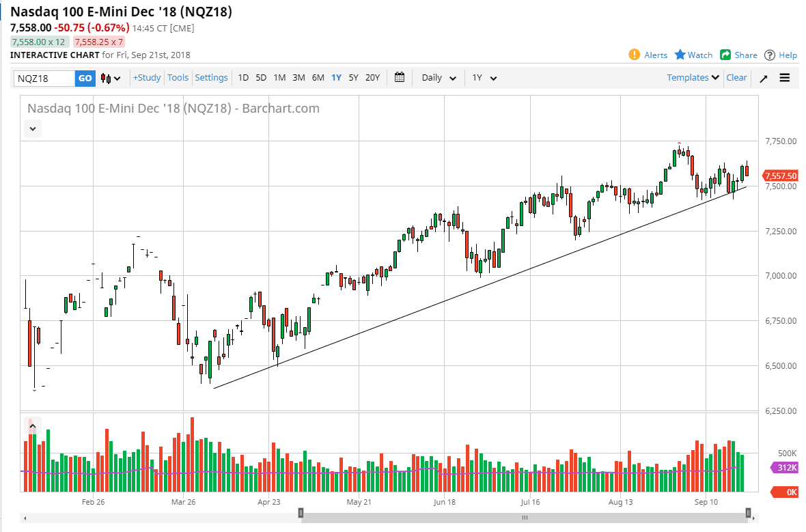The image size is (806, 532).
Task: Open the Templates dropdown
Action: (691, 78)
